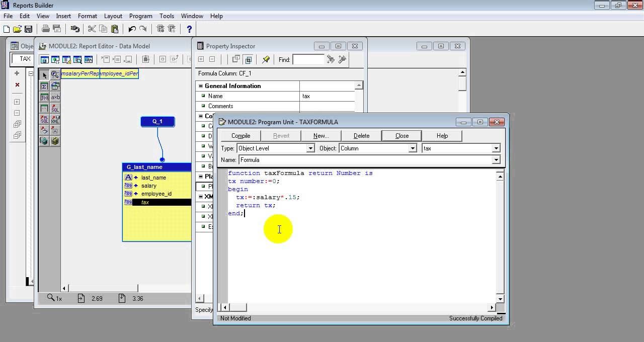Activate the Magnify tool in the palette
Viewport: 644px width, 342px height.
tap(55, 75)
